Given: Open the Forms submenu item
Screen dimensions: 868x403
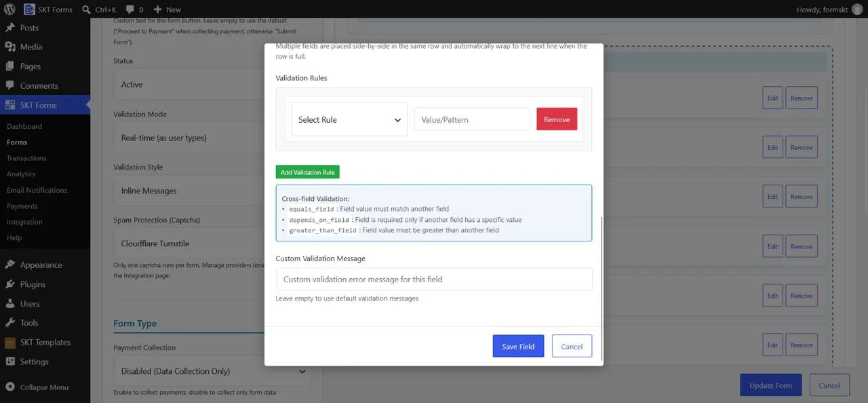Looking at the screenshot, I should click(x=17, y=142).
